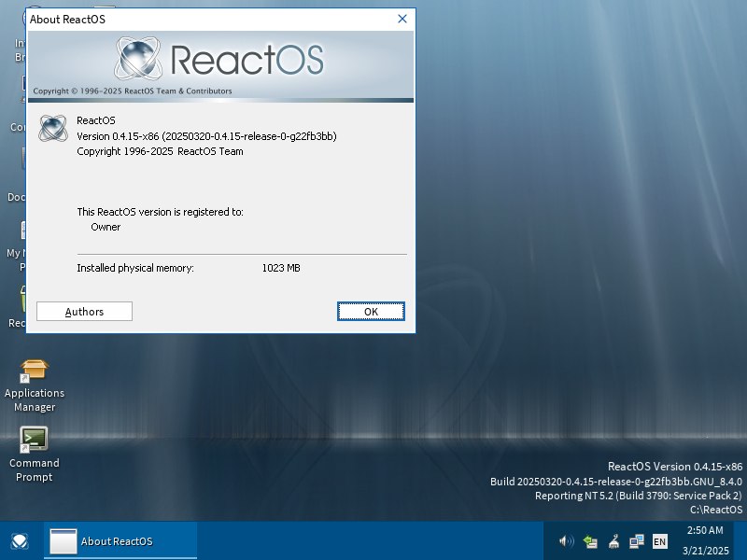Click the volume speaker icon in tray
Viewport: 747px width, 560px height.
point(567,541)
